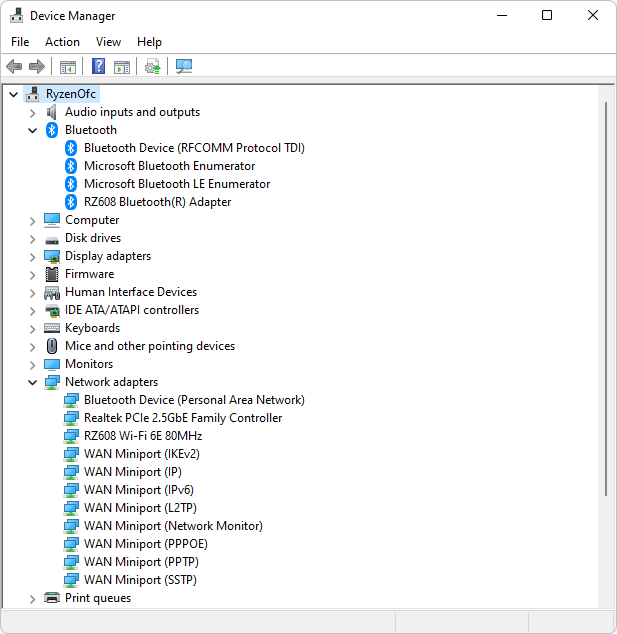
Task: Select WAN Miniport (IP)
Action: click(133, 472)
